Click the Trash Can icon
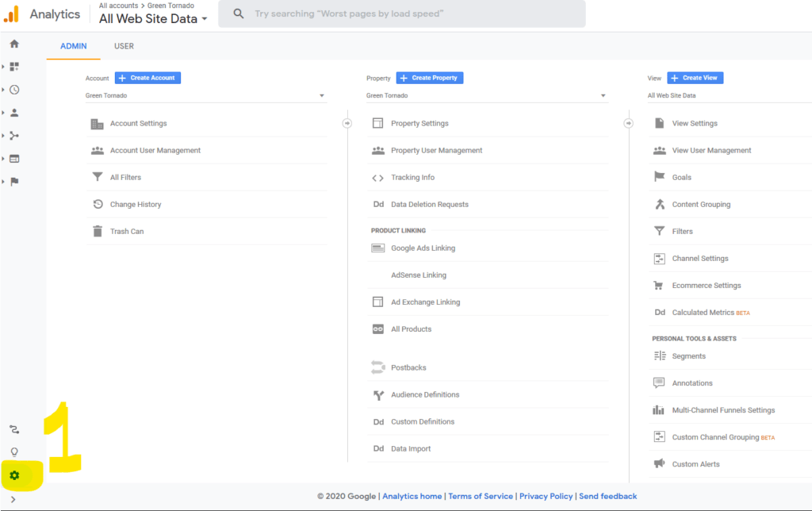 click(x=98, y=231)
